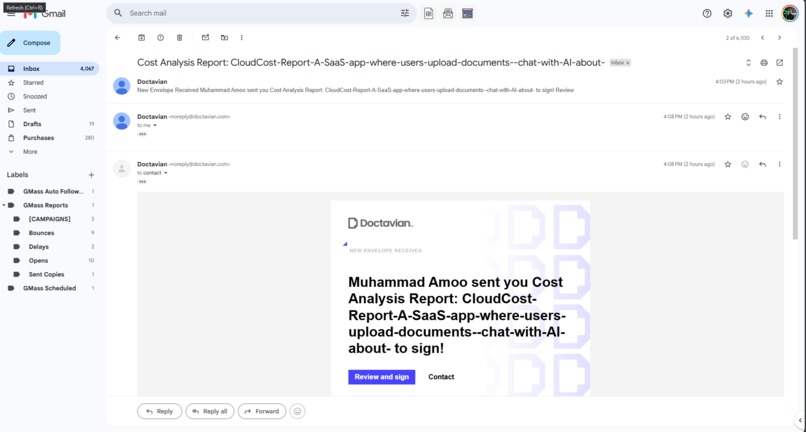Open the [CAMPAIGNS] label
Screen dimensions: 806x432
49,219
